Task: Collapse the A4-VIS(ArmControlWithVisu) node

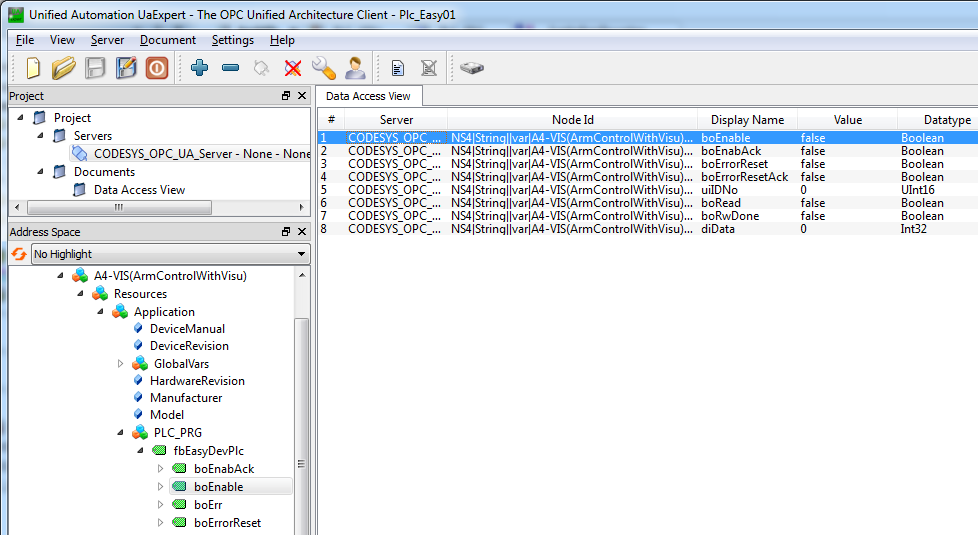Action: [x=61, y=275]
